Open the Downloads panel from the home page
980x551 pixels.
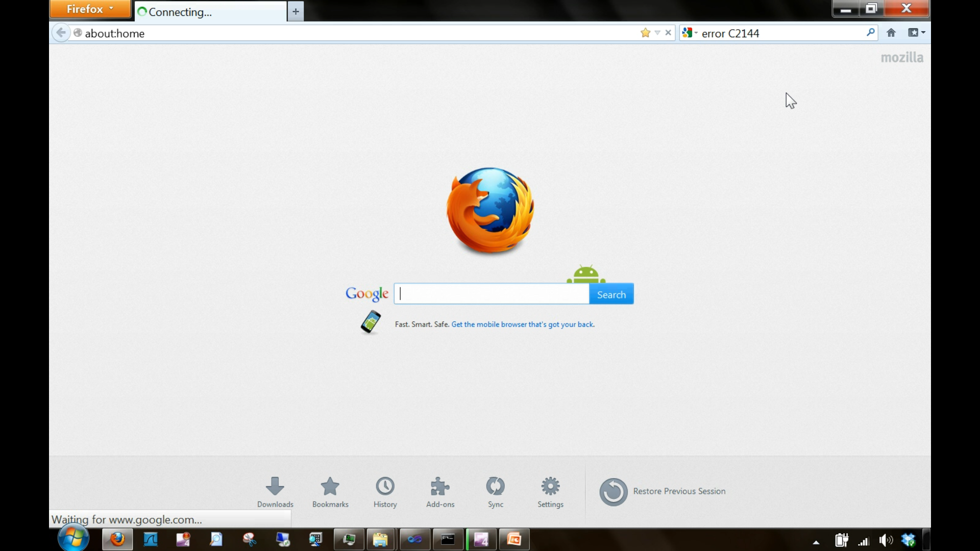coord(275,491)
